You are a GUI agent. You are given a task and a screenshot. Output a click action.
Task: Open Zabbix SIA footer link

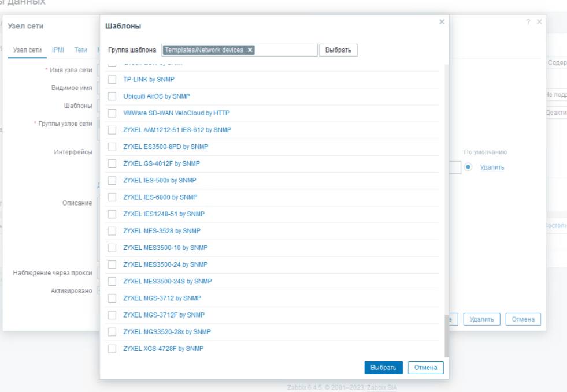point(382,387)
